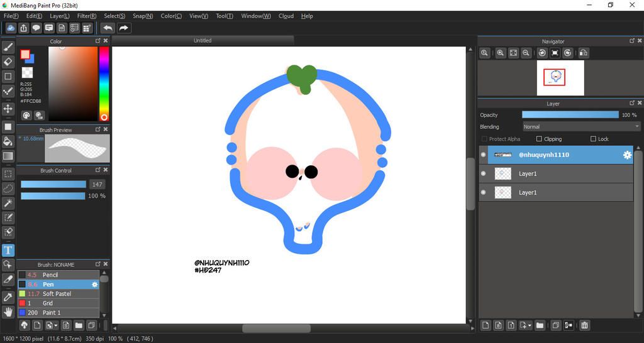The height and width of the screenshot is (343, 644).
Task: Click the share/export icon in top toolbar
Action: pos(23,28)
